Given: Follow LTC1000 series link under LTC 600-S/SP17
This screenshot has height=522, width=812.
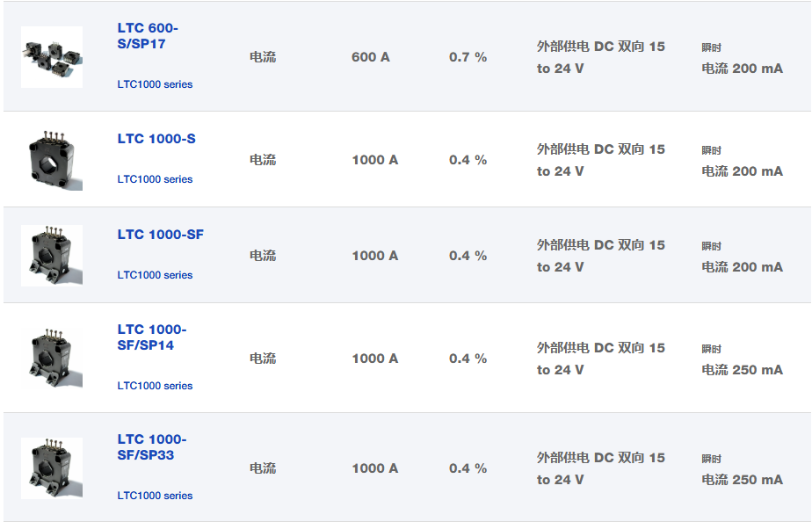Looking at the screenshot, I should 155,84.
